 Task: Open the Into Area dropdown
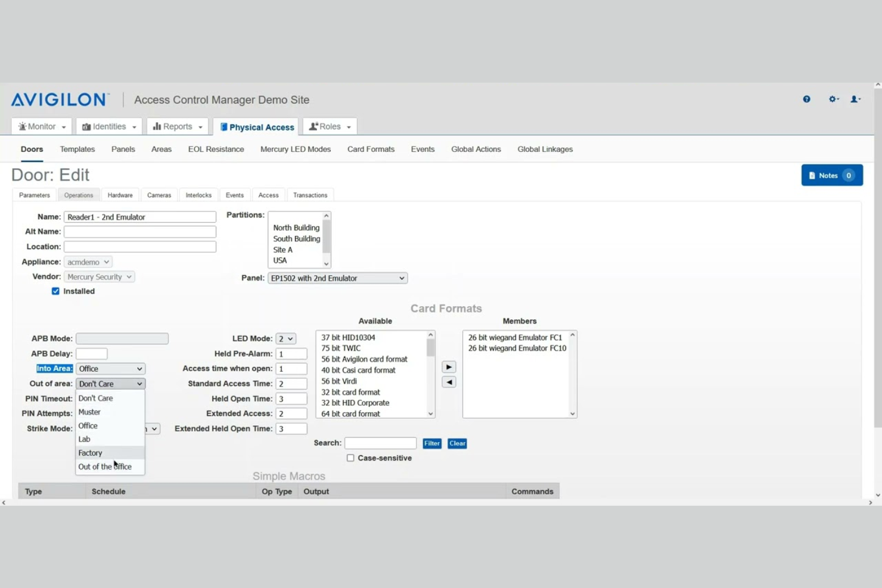[x=110, y=369]
